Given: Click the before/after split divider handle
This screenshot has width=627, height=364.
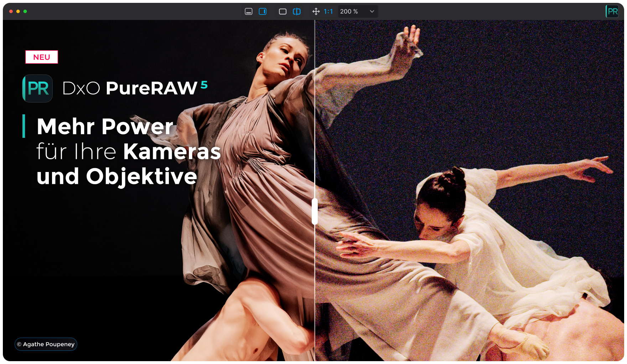Looking at the screenshot, I should (x=315, y=211).
